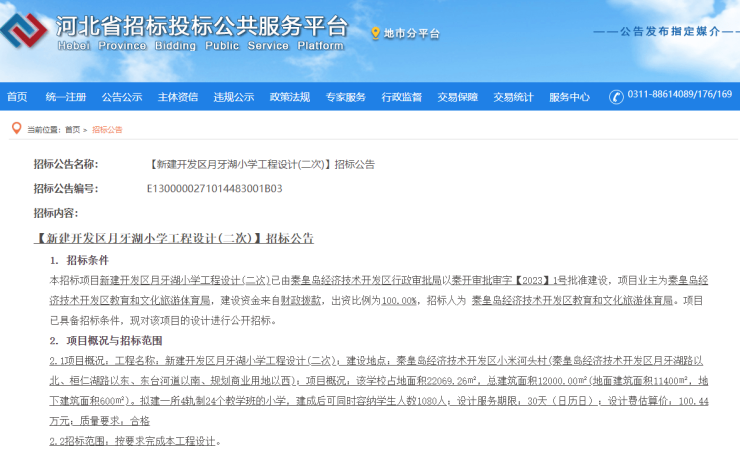Select 主体资信 in the navigation bar
Viewport: 740px width, 451px height.
(x=177, y=97)
